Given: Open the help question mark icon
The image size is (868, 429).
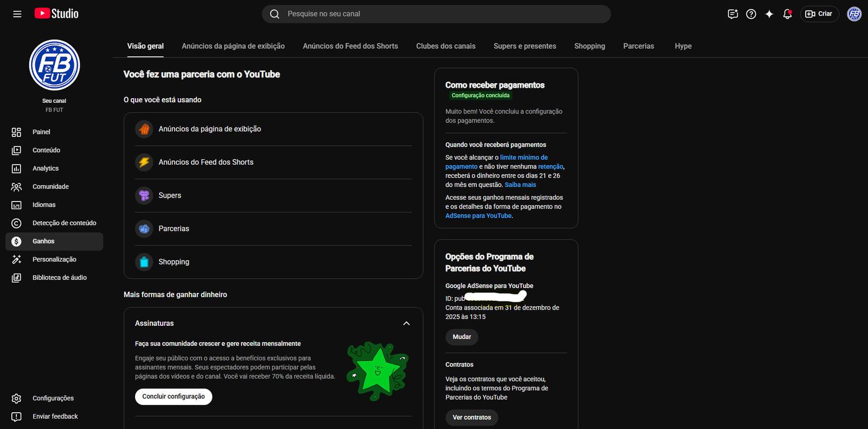Looking at the screenshot, I should click(751, 14).
